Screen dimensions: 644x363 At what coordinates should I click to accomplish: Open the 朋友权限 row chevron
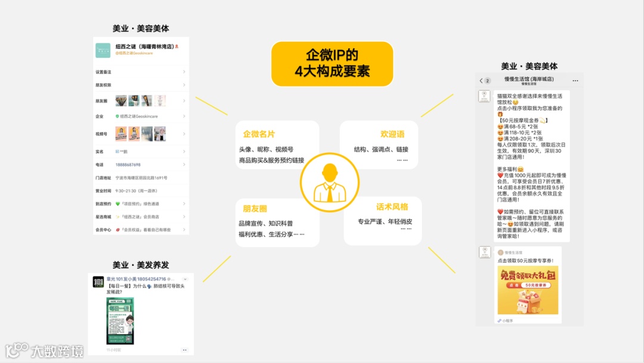[184, 85]
